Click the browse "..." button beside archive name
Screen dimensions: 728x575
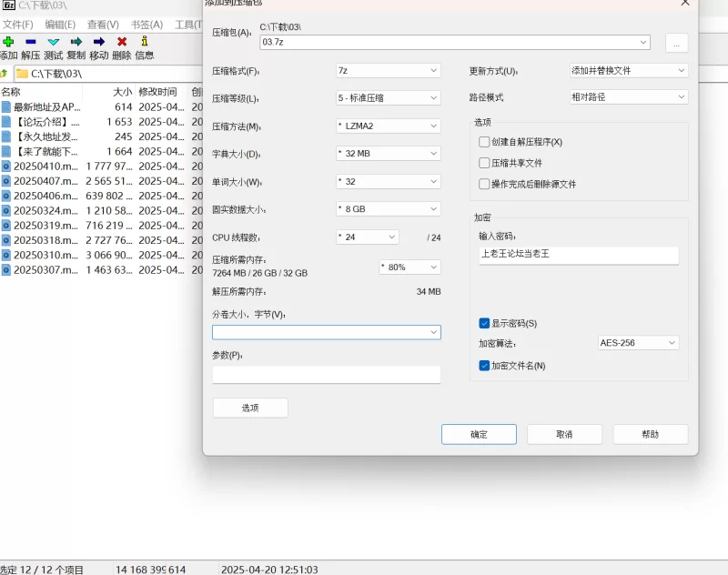[676, 43]
